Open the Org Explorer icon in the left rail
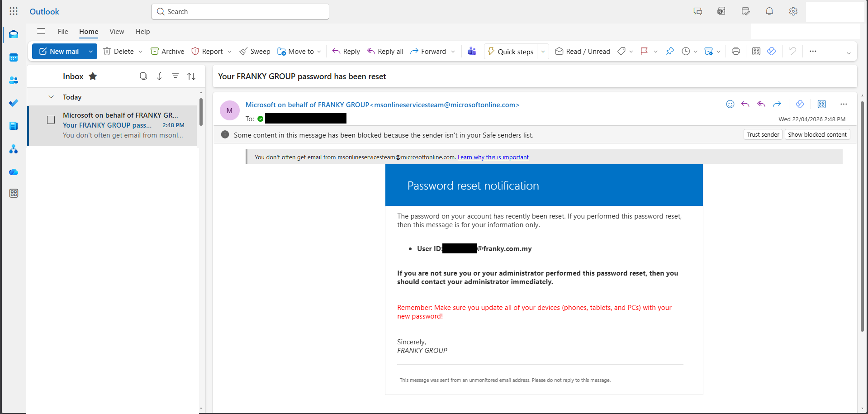Screen dimensions: 868x414 click(x=14, y=149)
